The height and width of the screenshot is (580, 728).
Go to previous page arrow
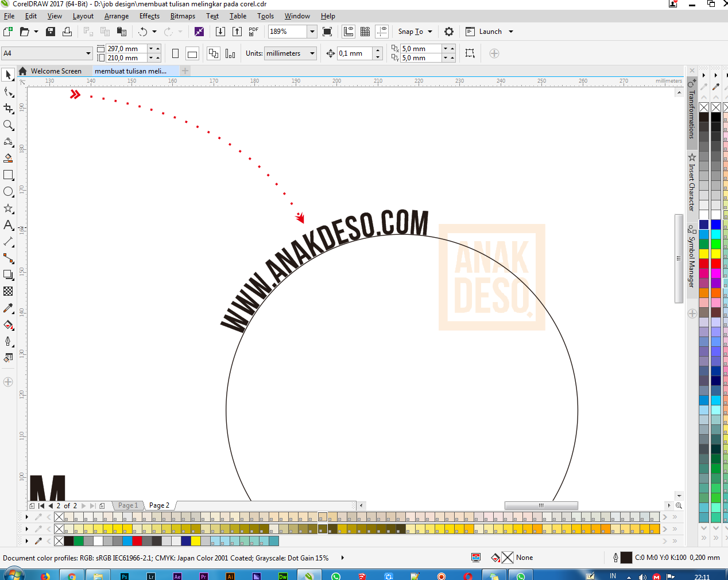click(51, 506)
